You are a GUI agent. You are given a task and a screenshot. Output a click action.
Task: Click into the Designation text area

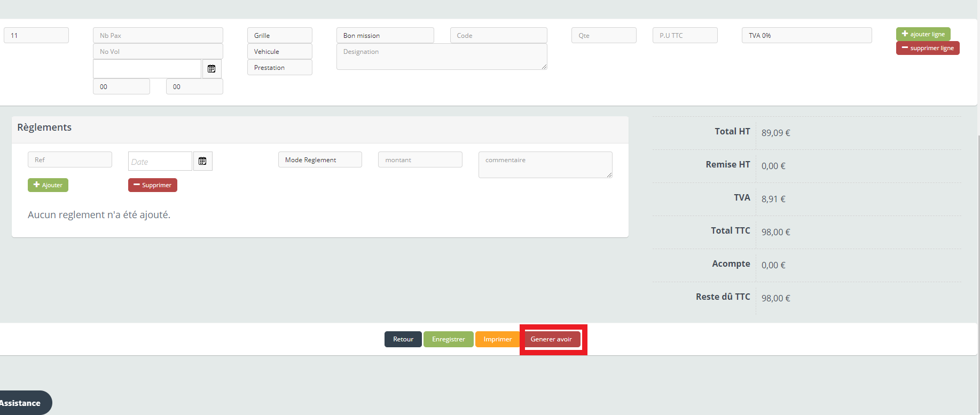point(441,57)
